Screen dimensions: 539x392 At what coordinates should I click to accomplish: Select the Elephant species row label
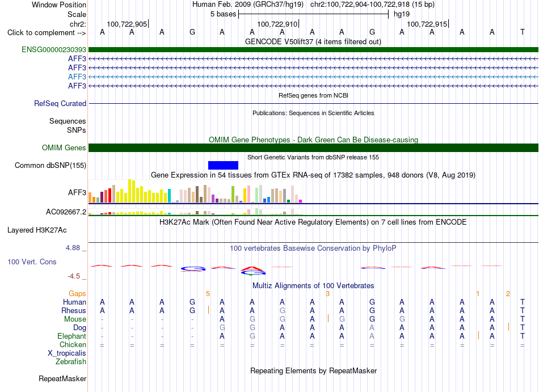click(71, 336)
